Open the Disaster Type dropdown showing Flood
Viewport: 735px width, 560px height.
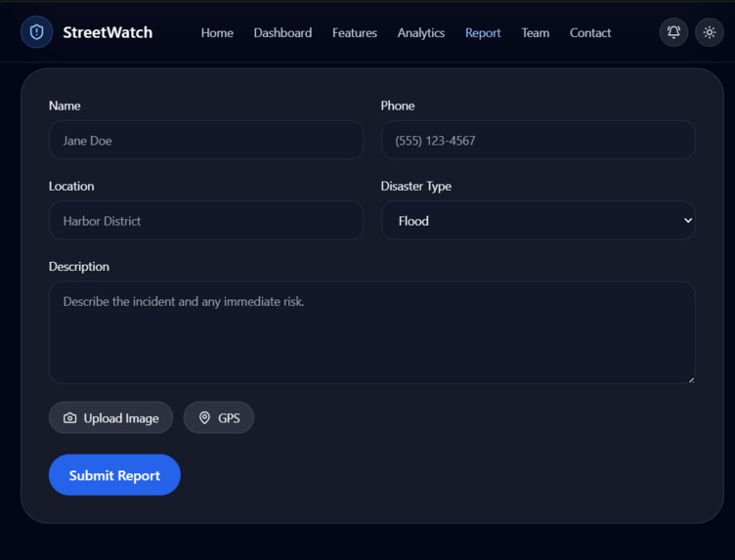539,220
